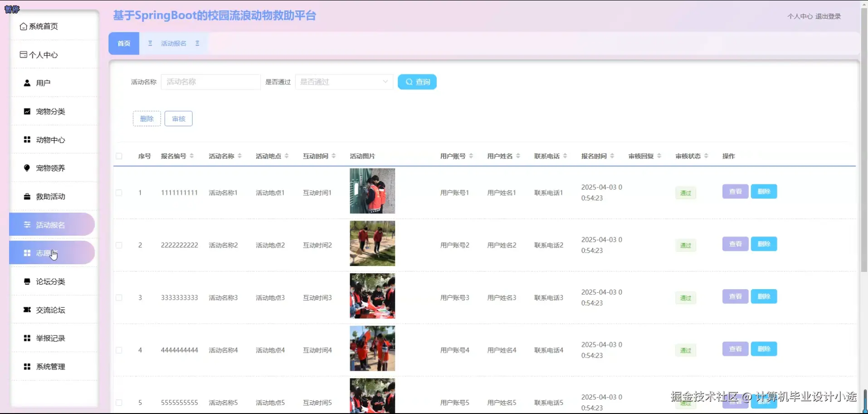Click the 查询 search button
Screen dimensions: 868x414
[417, 82]
